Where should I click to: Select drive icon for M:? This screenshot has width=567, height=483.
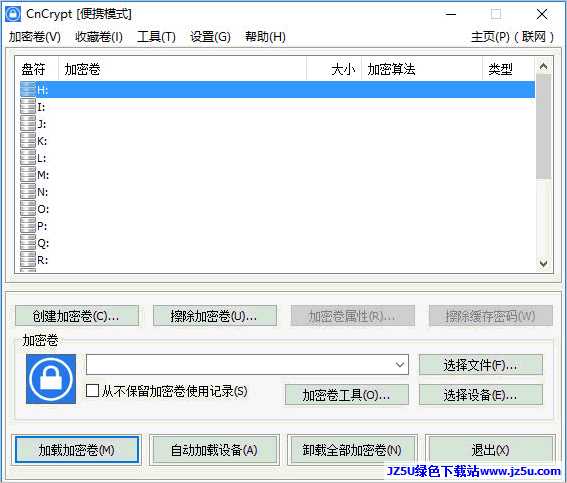(x=28, y=175)
